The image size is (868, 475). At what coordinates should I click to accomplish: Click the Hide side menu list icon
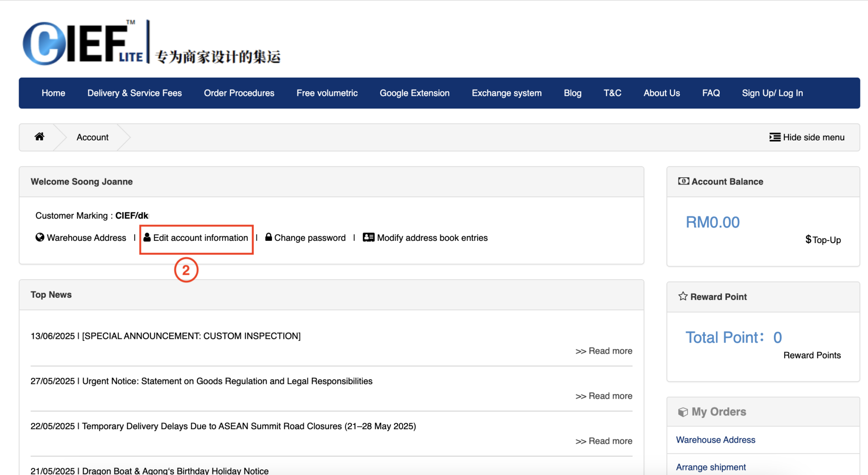pos(775,137)
